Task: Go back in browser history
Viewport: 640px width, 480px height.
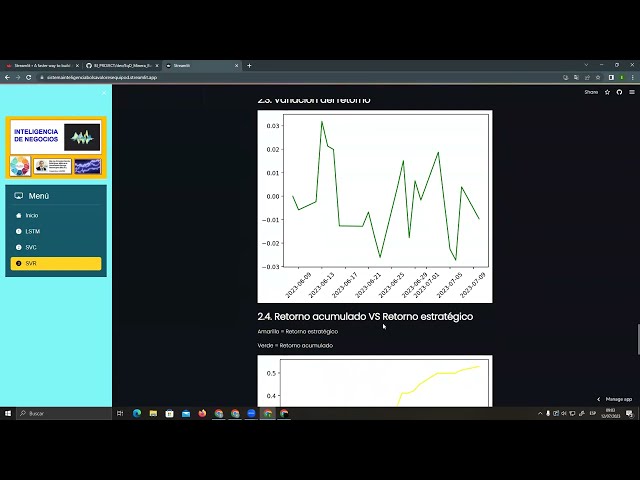Action: [7, 77]
